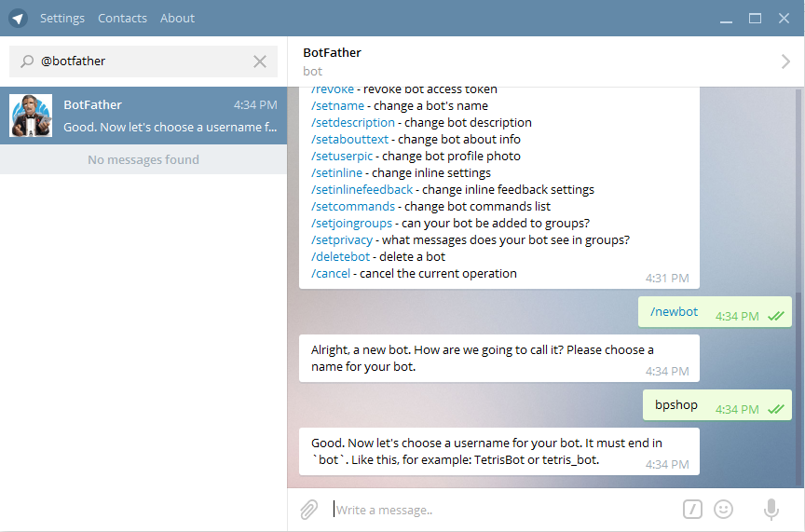Click the /setinline command link
Screen dimensions: 805x532
pos(336,173)
